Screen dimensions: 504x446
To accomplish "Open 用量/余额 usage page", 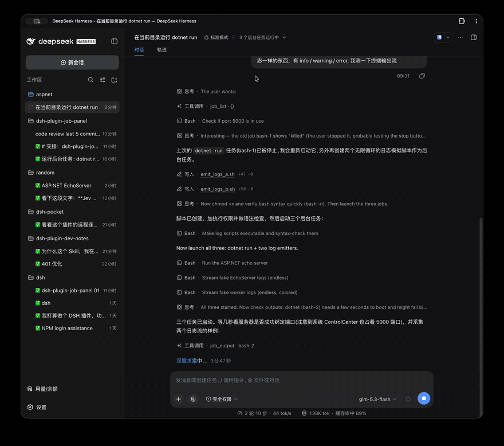I will point(42,389).
